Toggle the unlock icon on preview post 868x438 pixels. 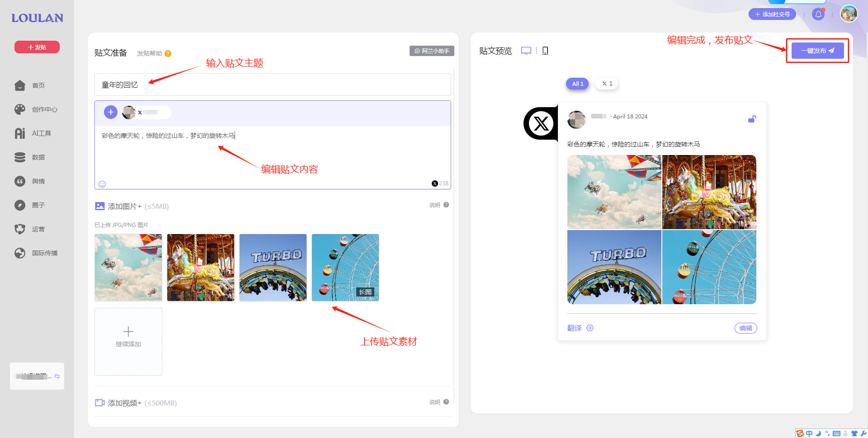pos(752,119)
